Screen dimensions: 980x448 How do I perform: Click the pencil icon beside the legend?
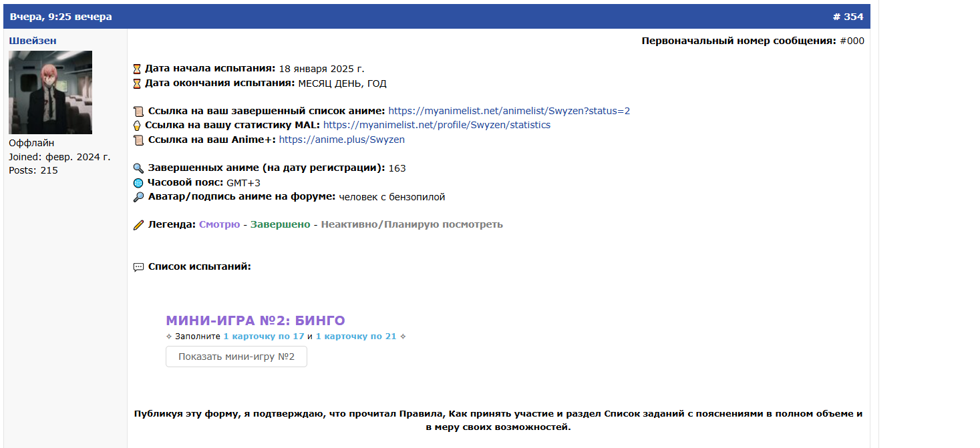pyautogui.click(x=138, y=225)
